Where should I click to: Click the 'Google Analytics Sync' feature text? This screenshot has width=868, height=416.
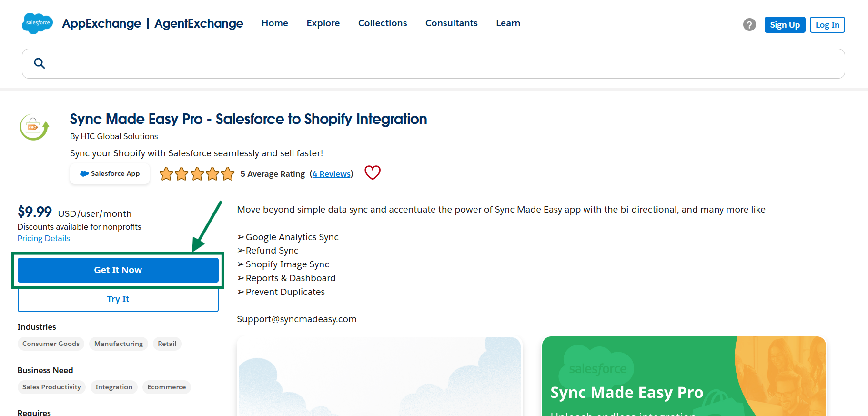[292, 237]
